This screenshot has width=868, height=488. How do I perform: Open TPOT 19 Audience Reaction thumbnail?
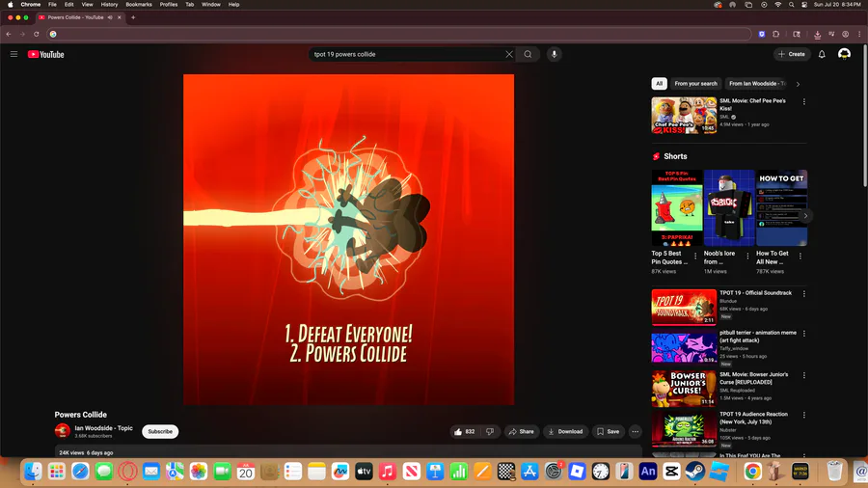684,428
